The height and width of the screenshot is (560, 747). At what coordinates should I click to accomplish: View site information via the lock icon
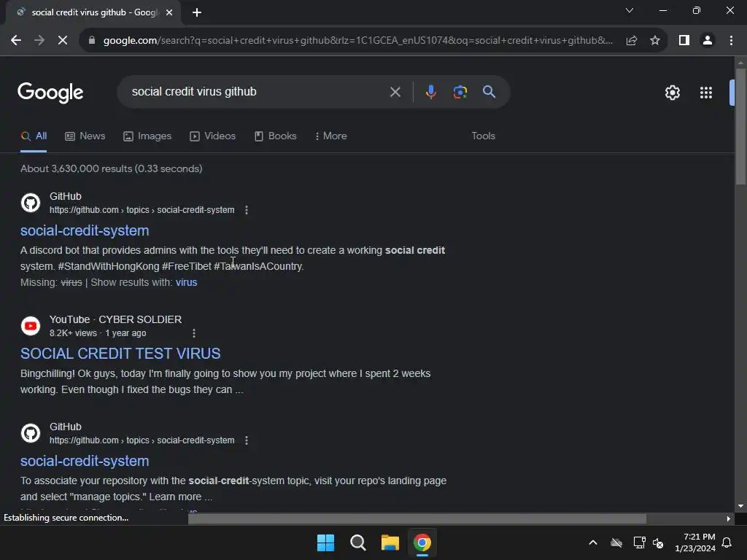click(92, 41)
